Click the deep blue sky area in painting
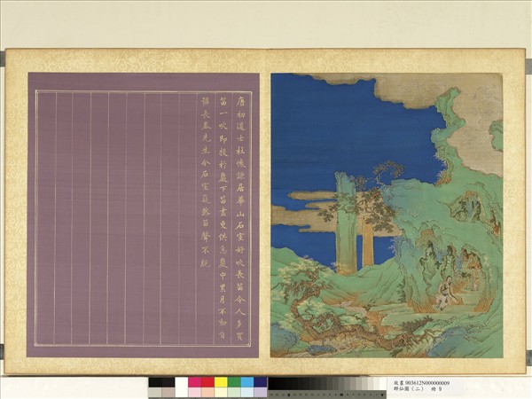The image size is (532, 399). [x=337, y=124]
